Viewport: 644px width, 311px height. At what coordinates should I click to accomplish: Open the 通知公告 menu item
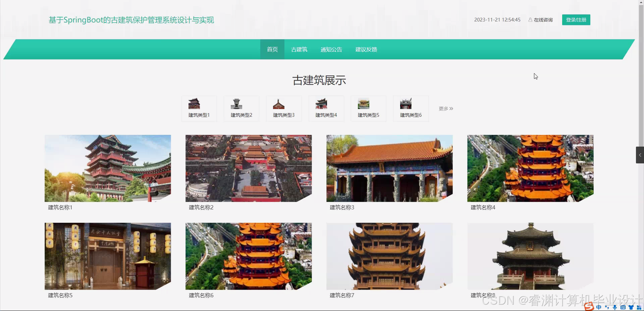pyautogui.click(x=331, y=49)
